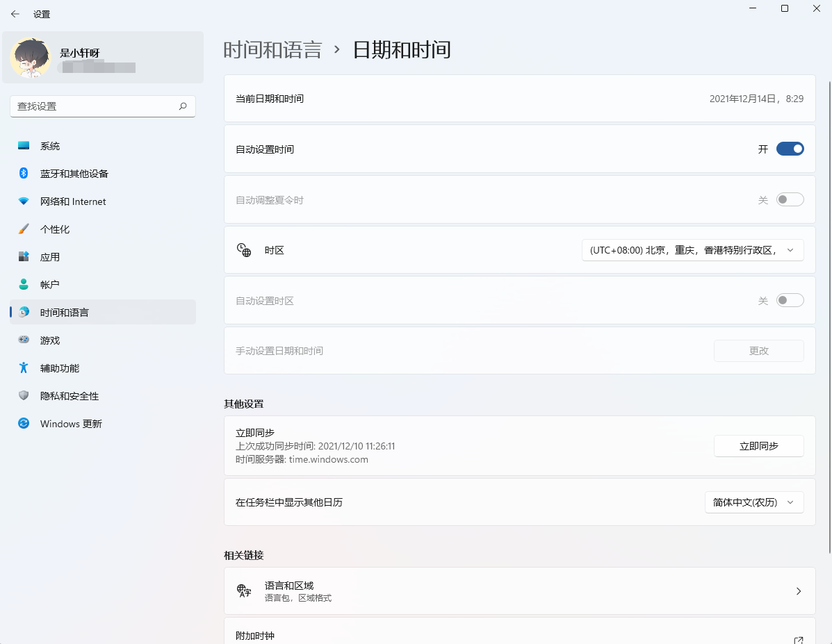Click the date text 2021年12月14日, 8:29
Viewport: 832px width, 644px height.
pyautogui.click(x=756, y=99)
